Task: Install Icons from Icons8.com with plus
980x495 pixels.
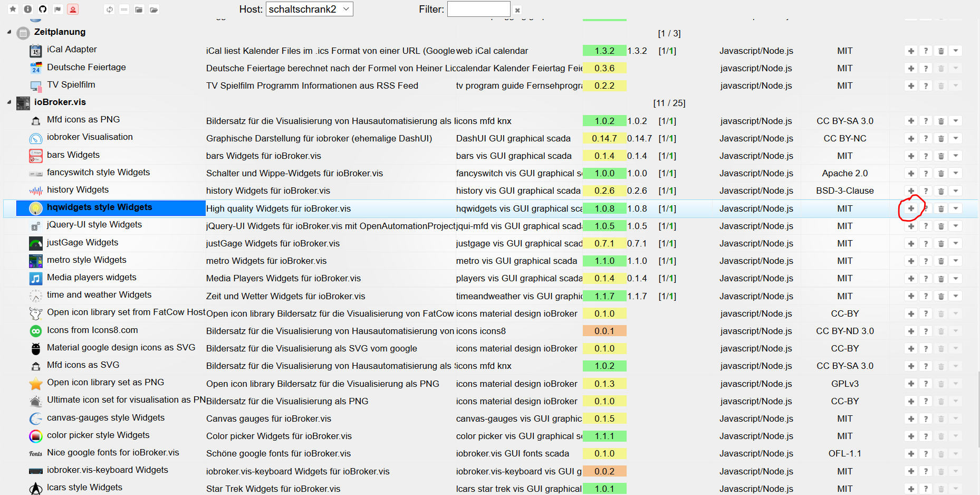Action: click(911, 331)
